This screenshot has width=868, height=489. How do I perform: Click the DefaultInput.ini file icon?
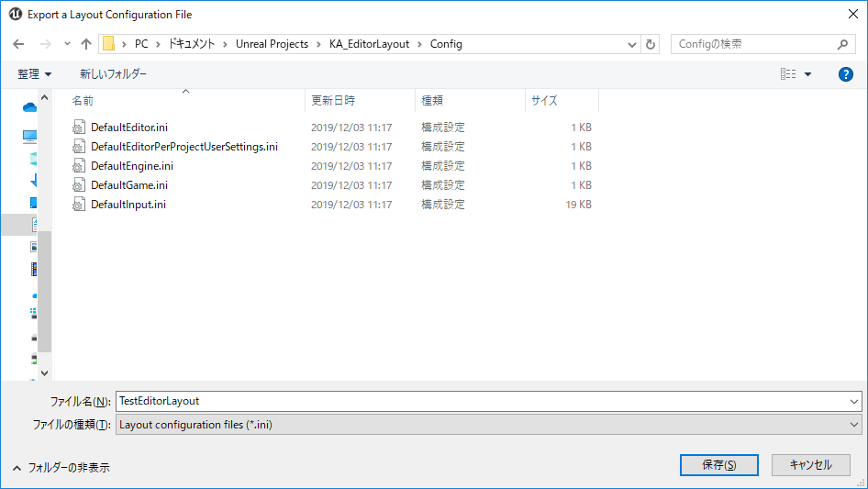(79, 205)
